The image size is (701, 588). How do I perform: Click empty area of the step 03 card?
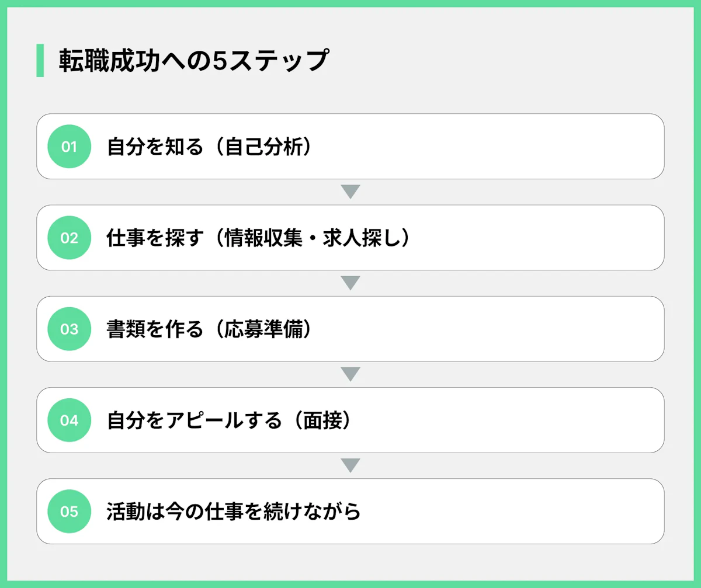pyautogui.click(x=497, y=329)
